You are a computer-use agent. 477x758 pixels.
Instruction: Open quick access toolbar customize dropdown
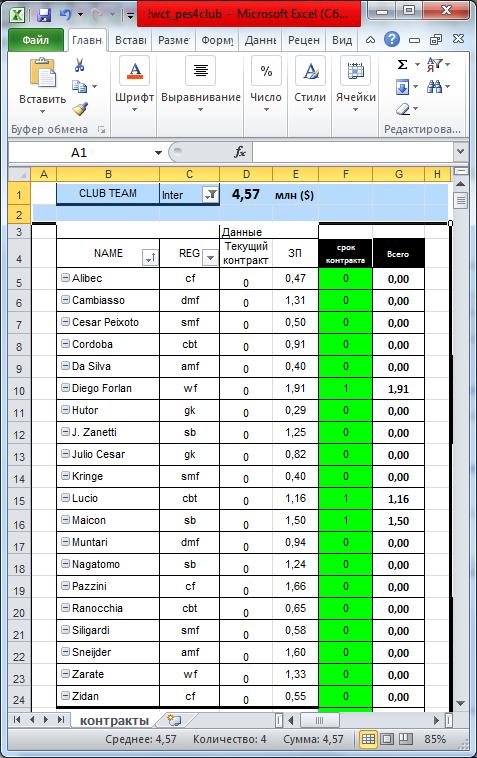coord(130,15)
